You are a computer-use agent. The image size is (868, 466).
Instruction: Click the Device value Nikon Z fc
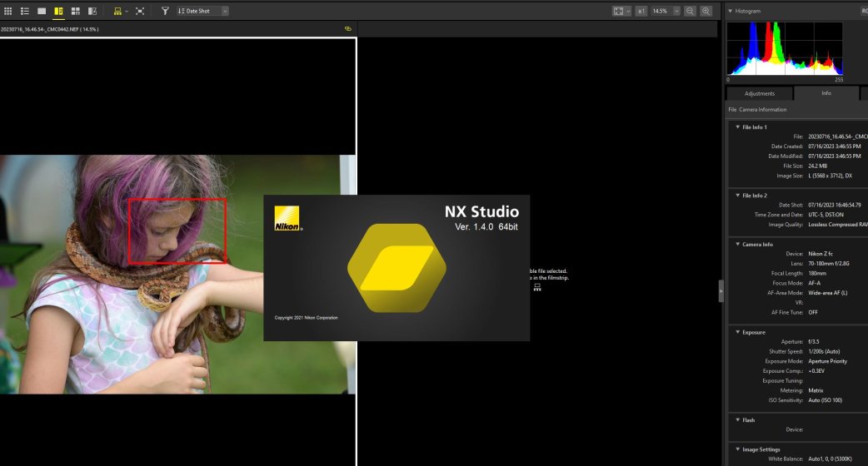(821, 254)
